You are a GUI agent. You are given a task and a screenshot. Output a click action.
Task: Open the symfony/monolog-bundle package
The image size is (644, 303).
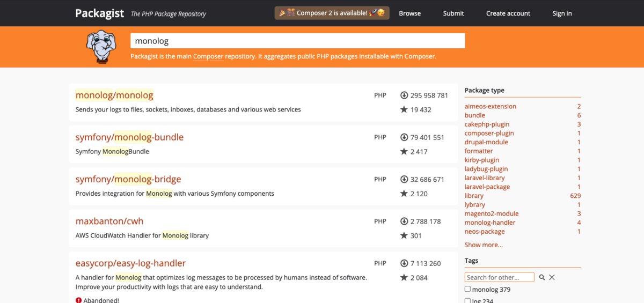(129, 137)
